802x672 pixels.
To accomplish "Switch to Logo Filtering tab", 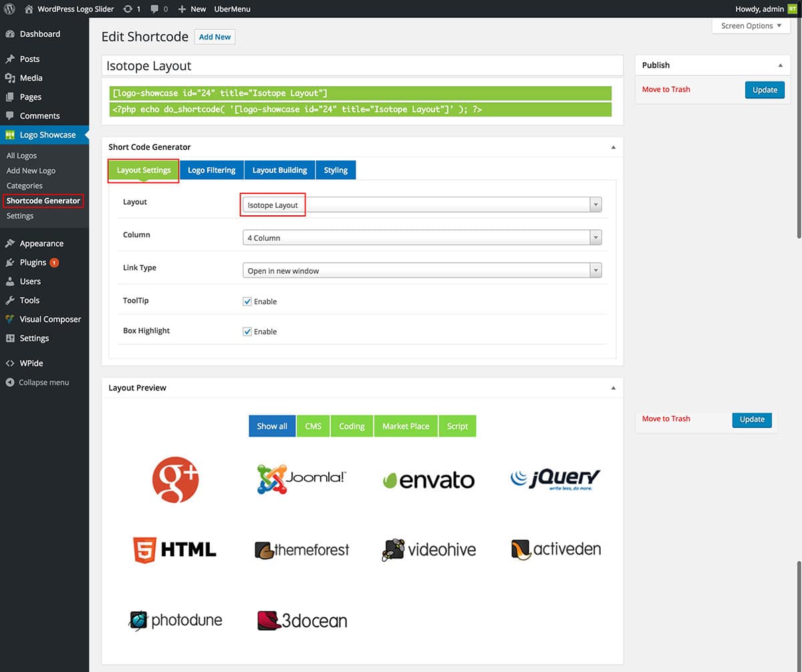I will tap(212, 171).
